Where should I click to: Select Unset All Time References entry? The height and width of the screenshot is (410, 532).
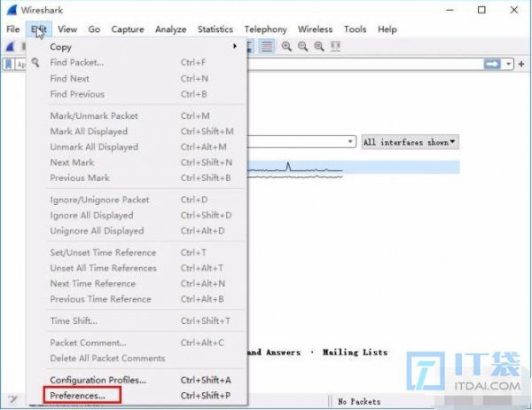tap(137, 268)
